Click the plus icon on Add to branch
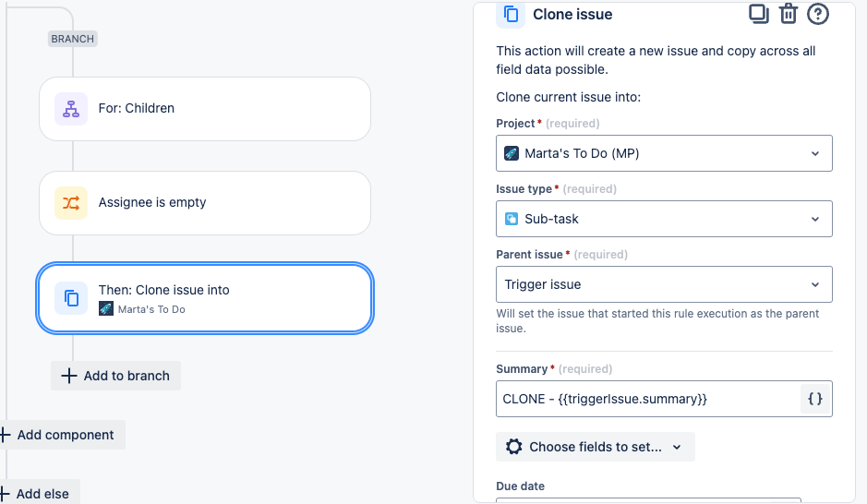867x504 pixels. pos(68,376)
